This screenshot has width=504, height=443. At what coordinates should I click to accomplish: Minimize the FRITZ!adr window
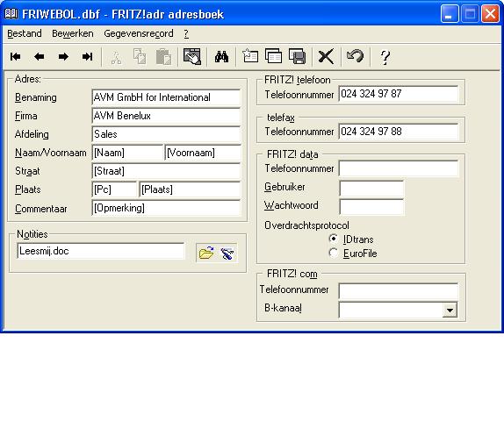450,14
